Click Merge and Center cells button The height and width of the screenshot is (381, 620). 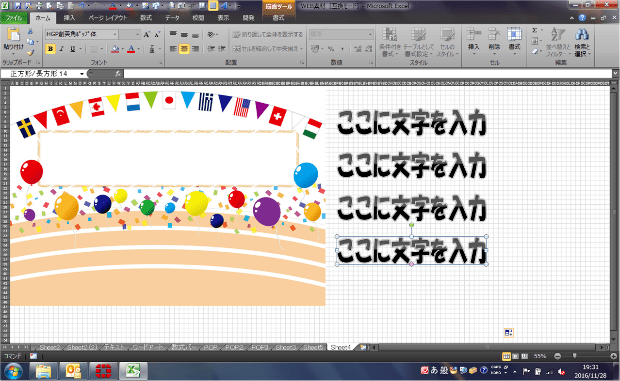[x=266, y=49]
